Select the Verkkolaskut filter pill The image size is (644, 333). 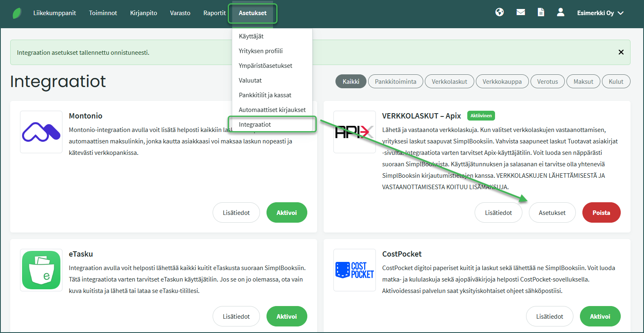(449, 82)
